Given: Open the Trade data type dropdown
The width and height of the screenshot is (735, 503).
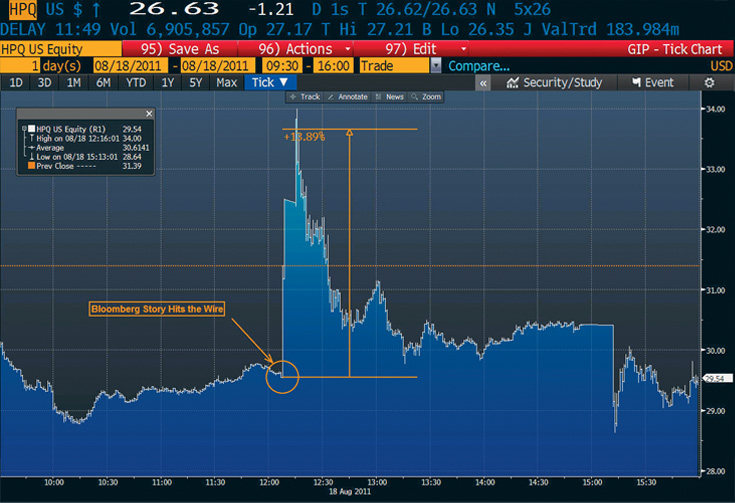Looking at the screenshot, I should 435,65.
